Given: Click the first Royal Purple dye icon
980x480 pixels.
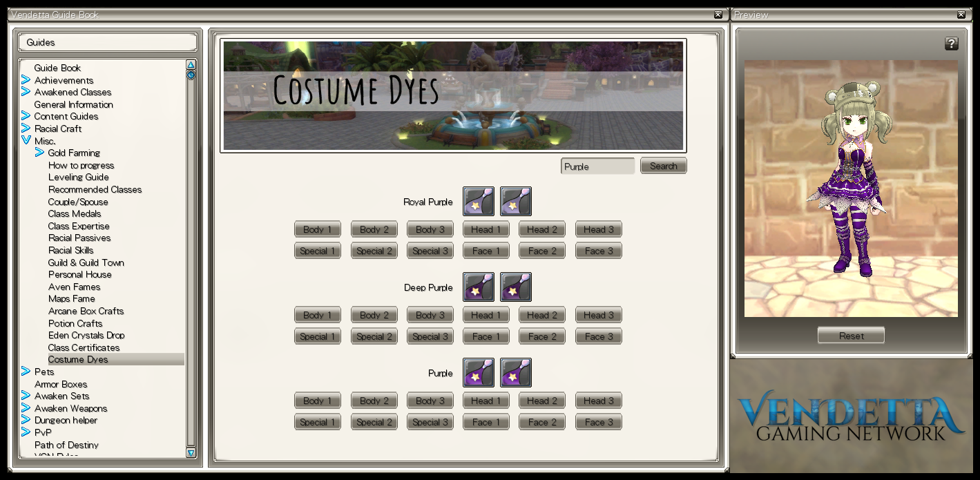Looking at the screenshot, I should [x=479, y=202].
